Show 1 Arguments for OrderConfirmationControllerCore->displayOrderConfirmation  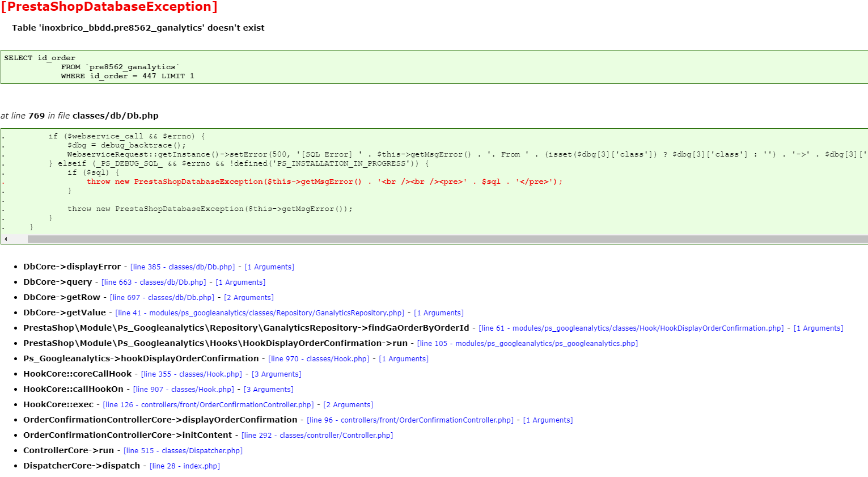point(548,420)
